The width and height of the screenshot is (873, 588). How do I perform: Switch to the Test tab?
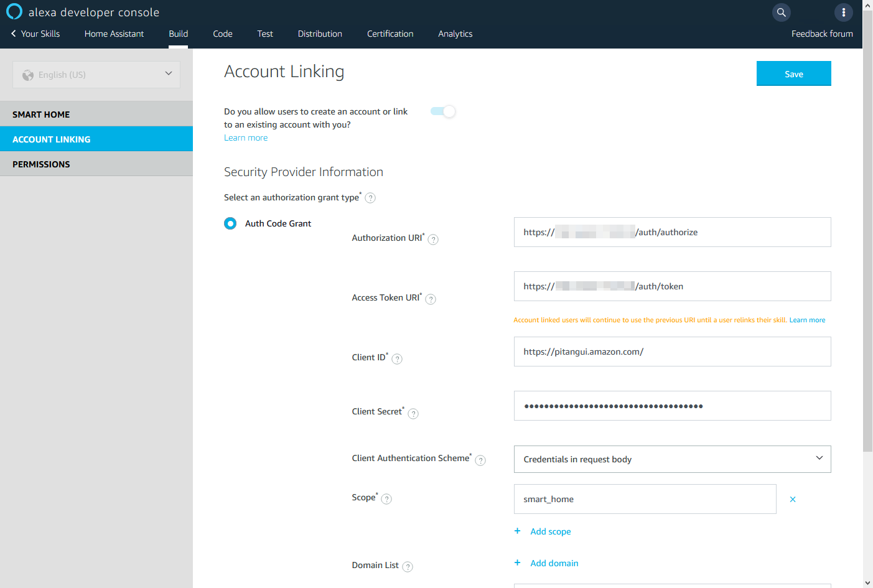(x=265, y=34)
